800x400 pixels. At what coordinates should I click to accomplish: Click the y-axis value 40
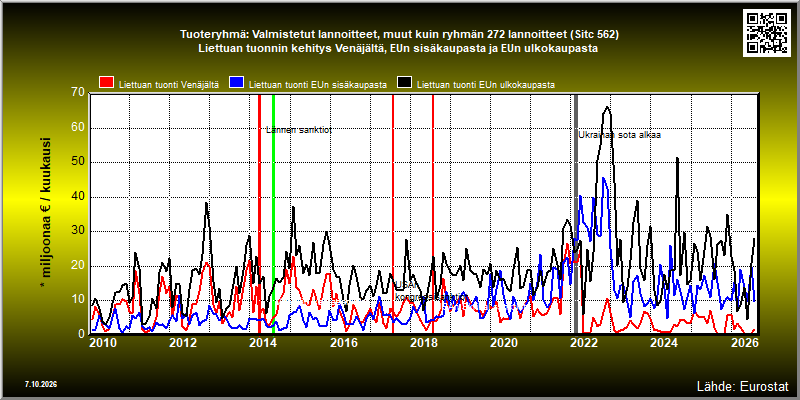click(x=78, y=196)
